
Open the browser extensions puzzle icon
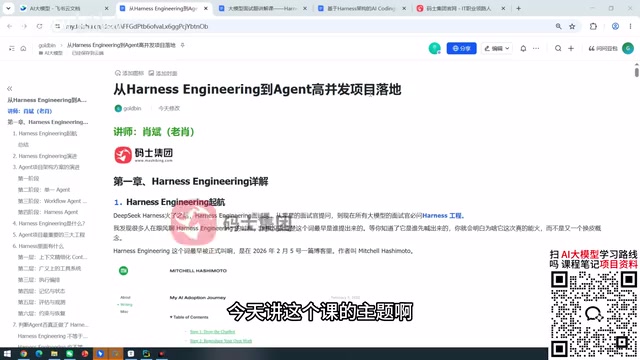click(593, 26)
